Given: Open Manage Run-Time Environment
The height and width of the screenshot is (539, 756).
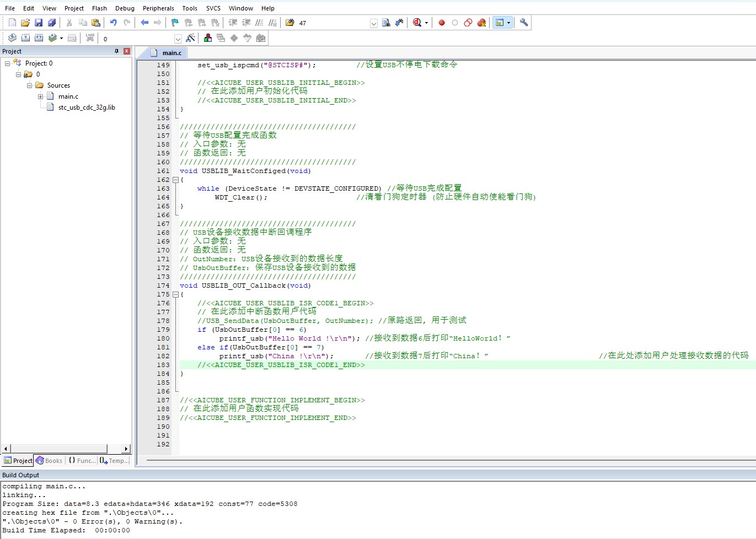Looking at the screenshot, I should [234, 38].
